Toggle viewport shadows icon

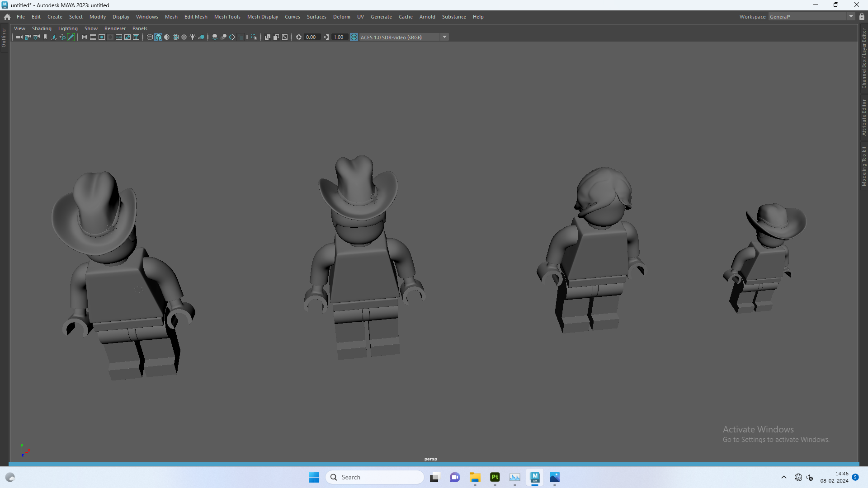click(x=202, y=37)
